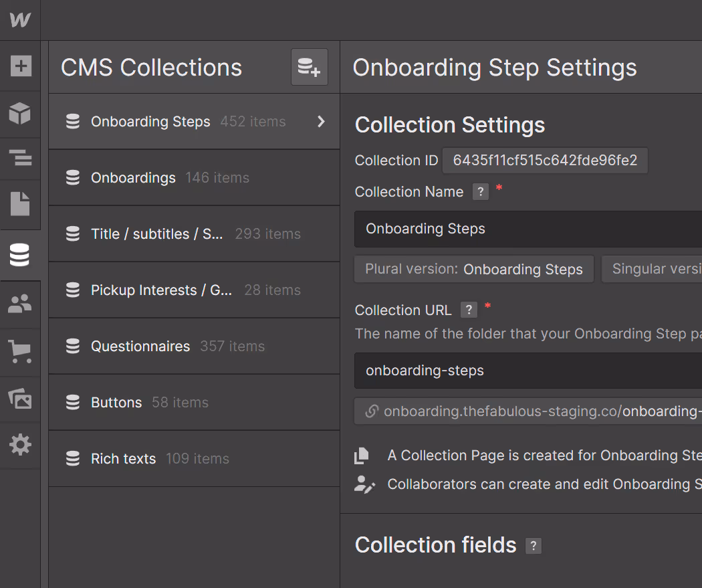Show help for Collection Name
Screen dimensions: 702x588
click(481, 192)
